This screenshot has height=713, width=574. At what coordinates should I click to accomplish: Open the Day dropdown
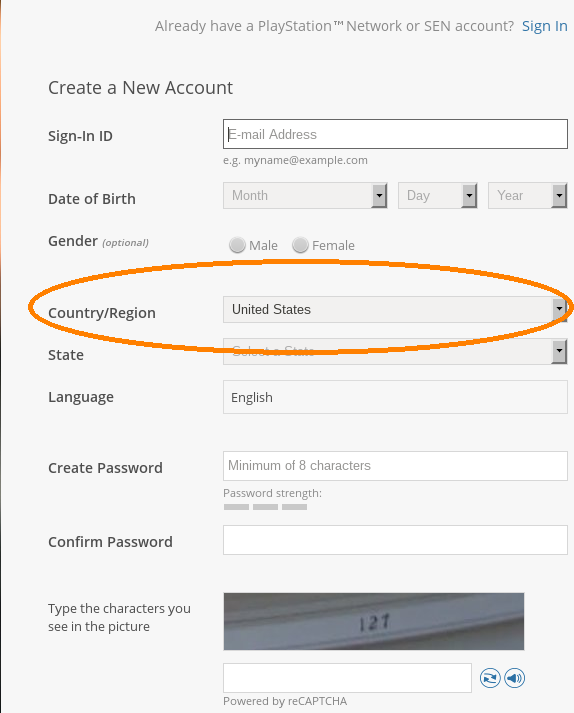438,196
